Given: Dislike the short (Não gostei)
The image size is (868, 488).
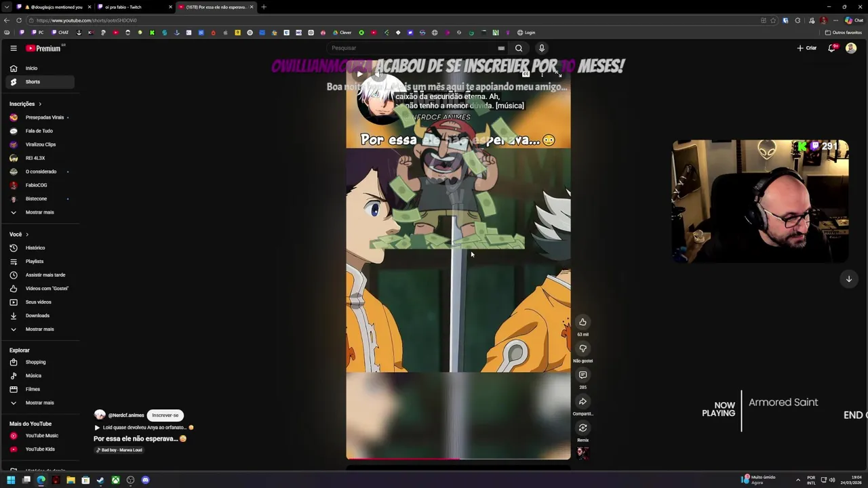Looking at the screenshot, I should [x=583, y=348].
